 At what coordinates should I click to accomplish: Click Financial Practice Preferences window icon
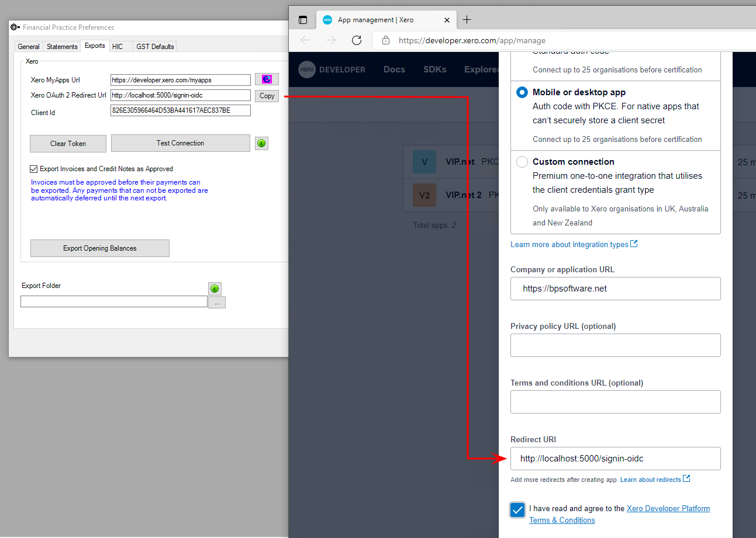[x=15, y=27]
